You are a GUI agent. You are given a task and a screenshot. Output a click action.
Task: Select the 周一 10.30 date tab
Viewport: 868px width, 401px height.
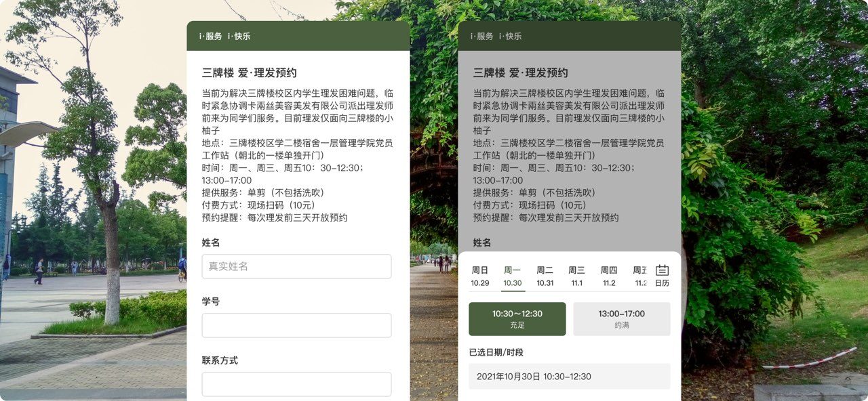coord(513,276)
